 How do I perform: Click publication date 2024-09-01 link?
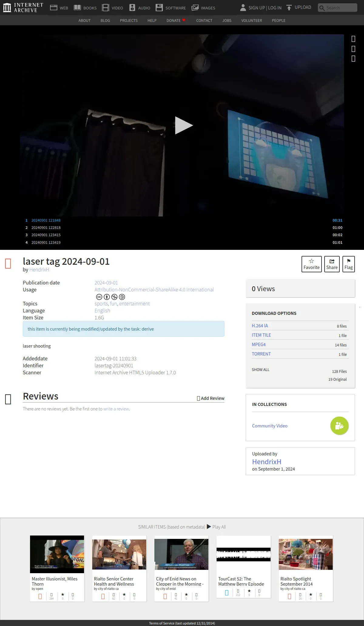point(106,283)
